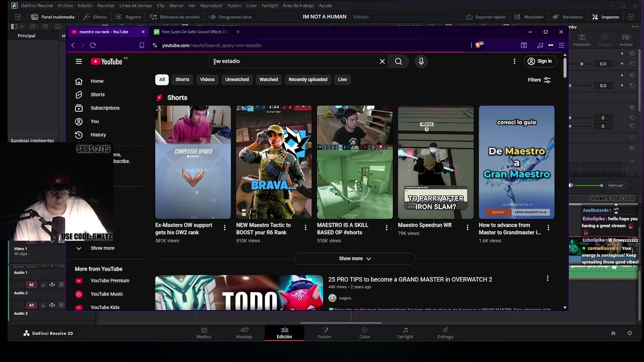Image resolution: width=644 pixels, height=362 pixels.
Task: Bookmark this page in the address bar
Action: click(x=142, y=45)
